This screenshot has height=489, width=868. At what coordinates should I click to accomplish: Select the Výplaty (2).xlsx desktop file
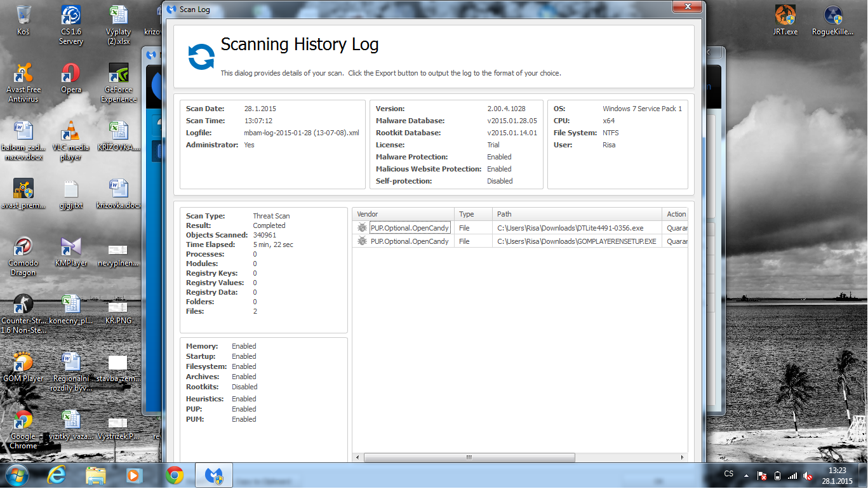point(119,25)
